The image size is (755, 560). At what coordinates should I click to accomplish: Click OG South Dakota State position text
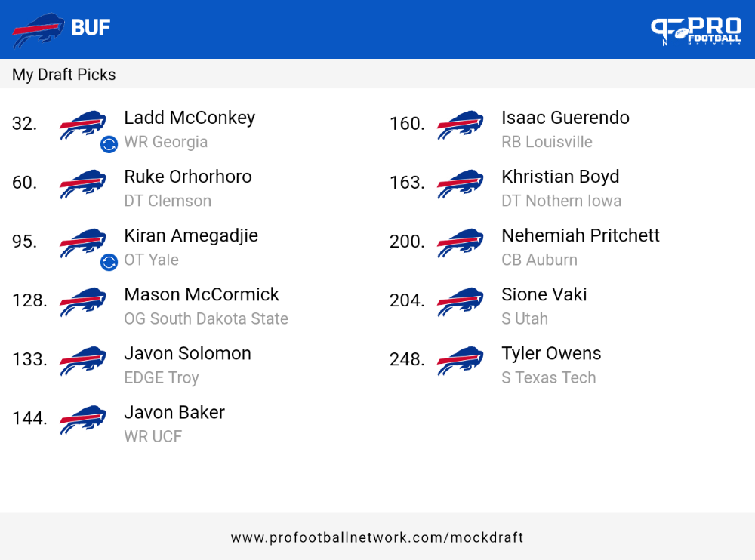206,318
